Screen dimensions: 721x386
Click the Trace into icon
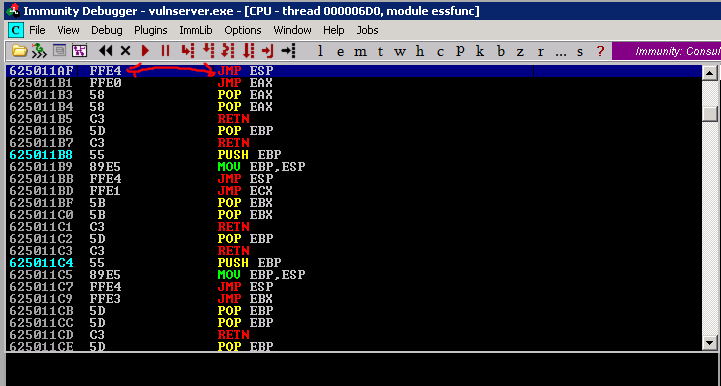(228, 51)
